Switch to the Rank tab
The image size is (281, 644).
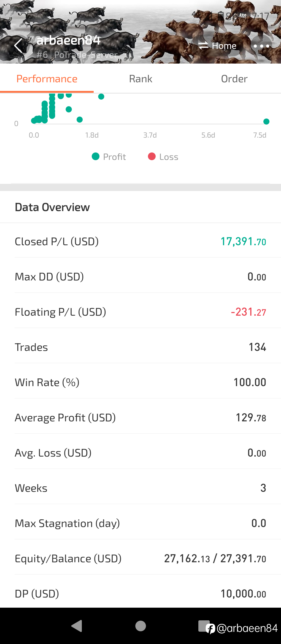pyautogui.click(x=140, y=79)
